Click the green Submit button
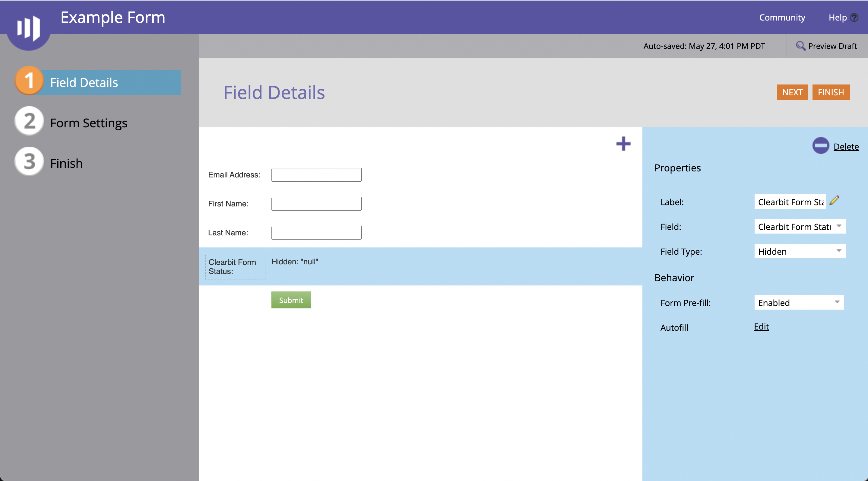This screenshot has height=481, width=868. tap(291, 300)
